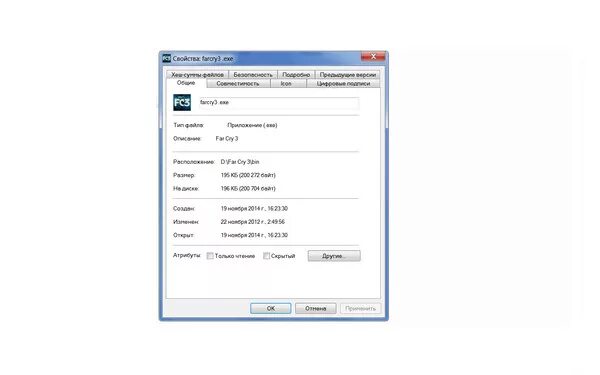600x375 pixels.
Task: Click the Размер label
Action: tap(184, 175)
